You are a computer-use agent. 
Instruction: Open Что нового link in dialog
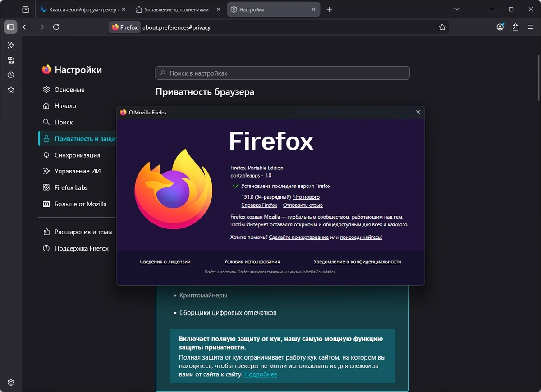click(307, 197)
